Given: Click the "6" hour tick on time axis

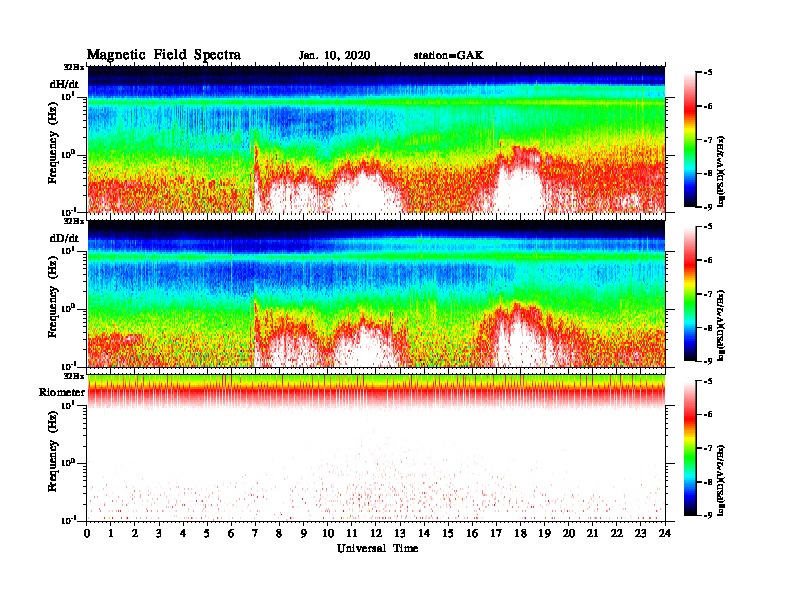Looking at the screenshot, I should (231, 534).
